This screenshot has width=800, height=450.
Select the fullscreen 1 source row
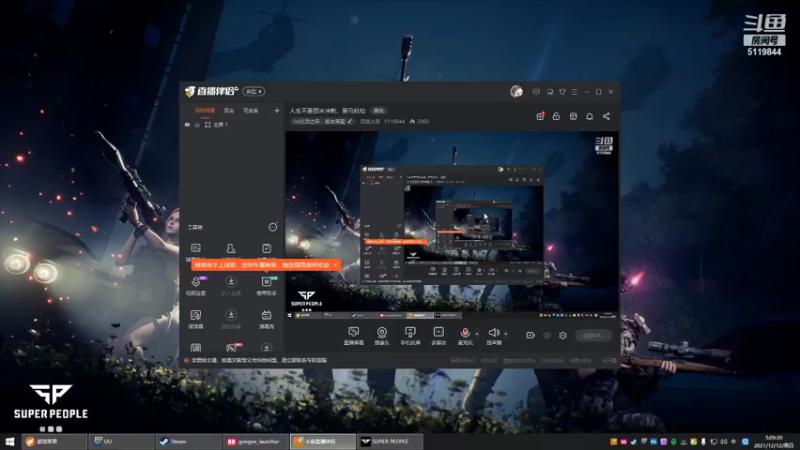(232, 124)
